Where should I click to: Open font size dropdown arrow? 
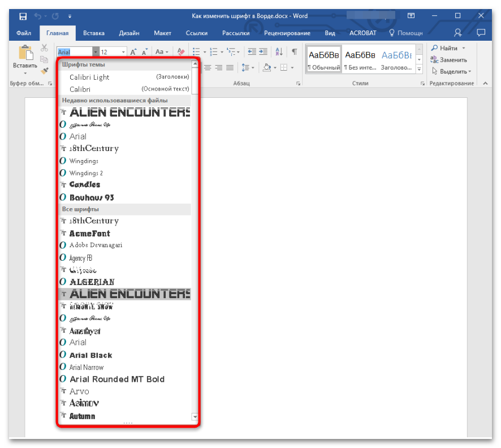click(x=123, y=52)
